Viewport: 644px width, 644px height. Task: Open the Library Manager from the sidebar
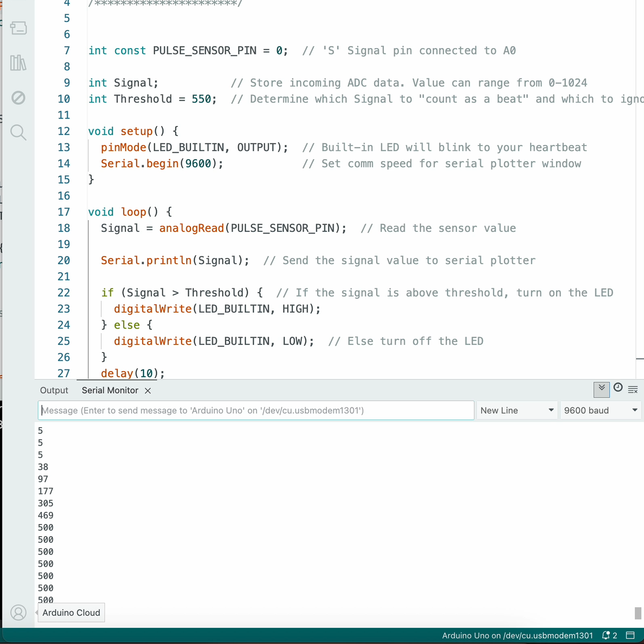coord(18,63)
